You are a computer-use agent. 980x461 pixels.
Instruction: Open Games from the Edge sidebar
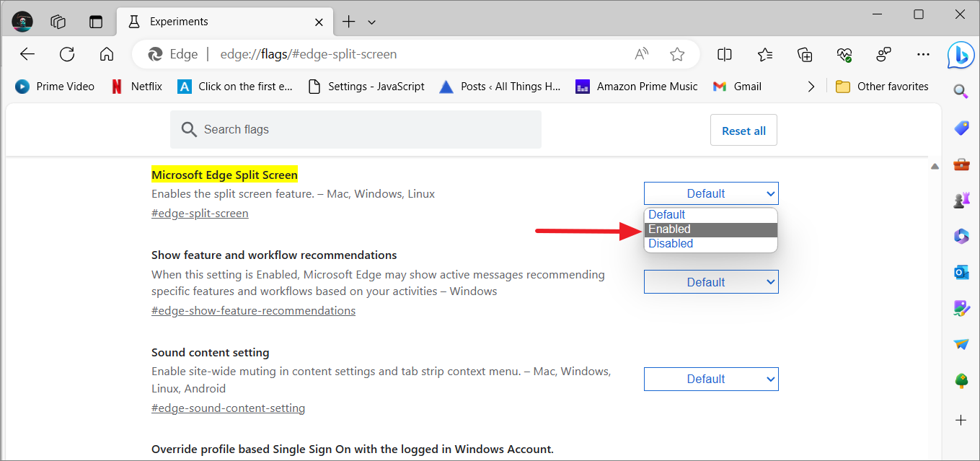pos(961,200)
